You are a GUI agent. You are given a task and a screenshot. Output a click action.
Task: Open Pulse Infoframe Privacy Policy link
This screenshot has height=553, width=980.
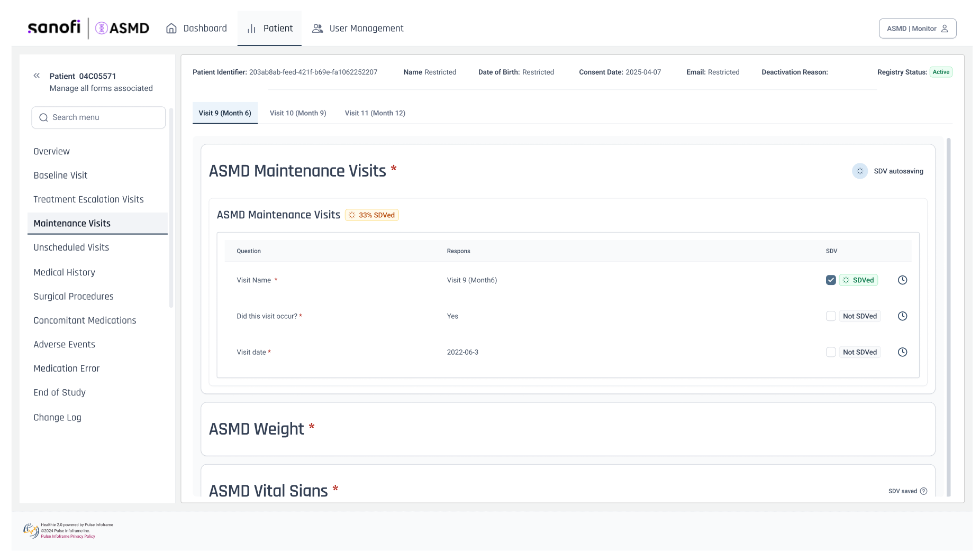point(68,536)
